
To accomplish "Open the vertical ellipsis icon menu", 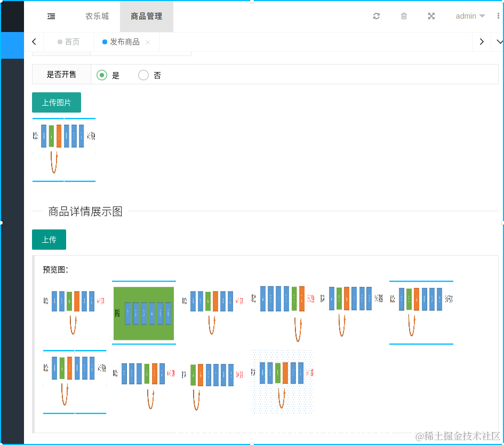I will (498, 16).
